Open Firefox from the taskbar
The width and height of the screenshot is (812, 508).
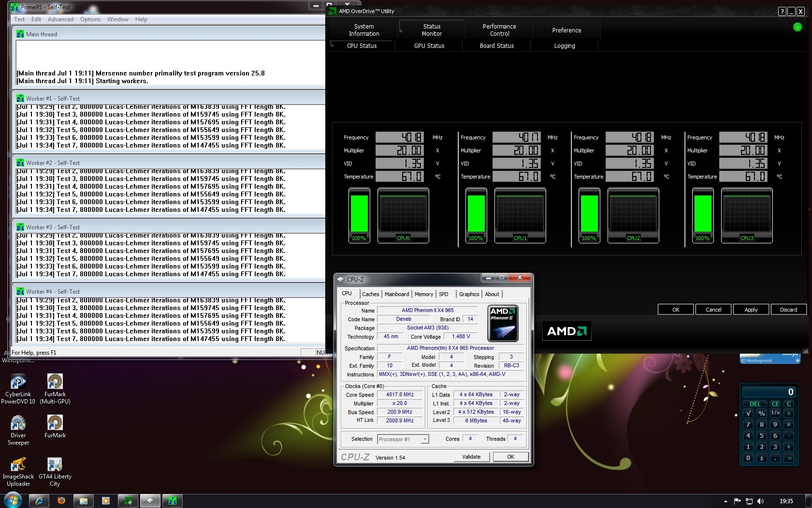pyautogui.click(x=61, y=501)
